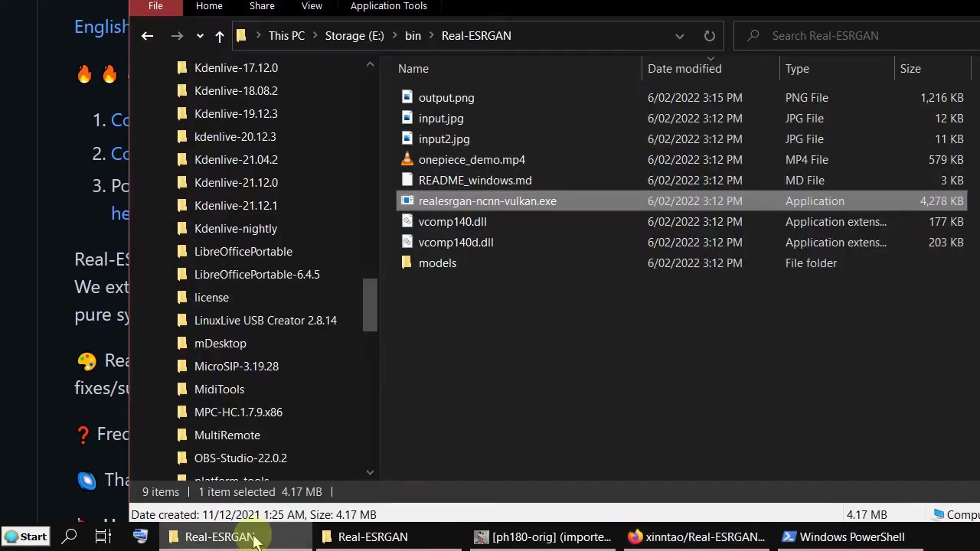Select 'Kdenlive-21.04.2' in folder tree
The width and height of the screenshot is (980, 551).
click(x=236, y=160)
